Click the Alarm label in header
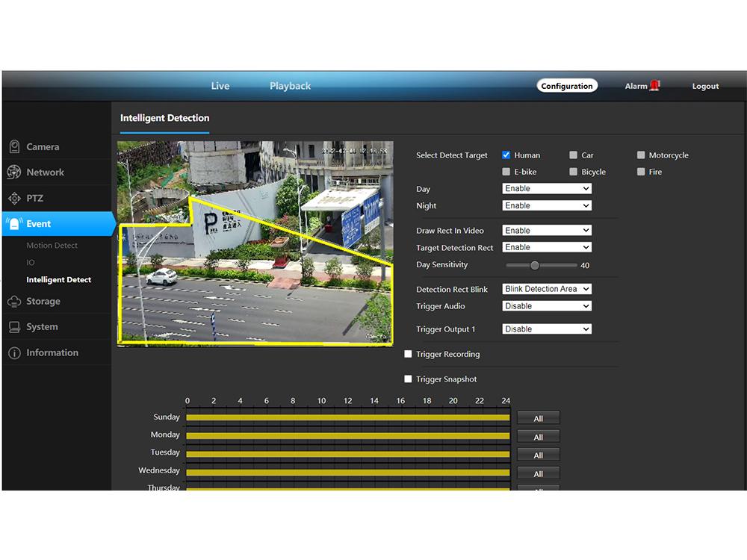The height and width of the screenshot is (560, 747). point(636,86)
